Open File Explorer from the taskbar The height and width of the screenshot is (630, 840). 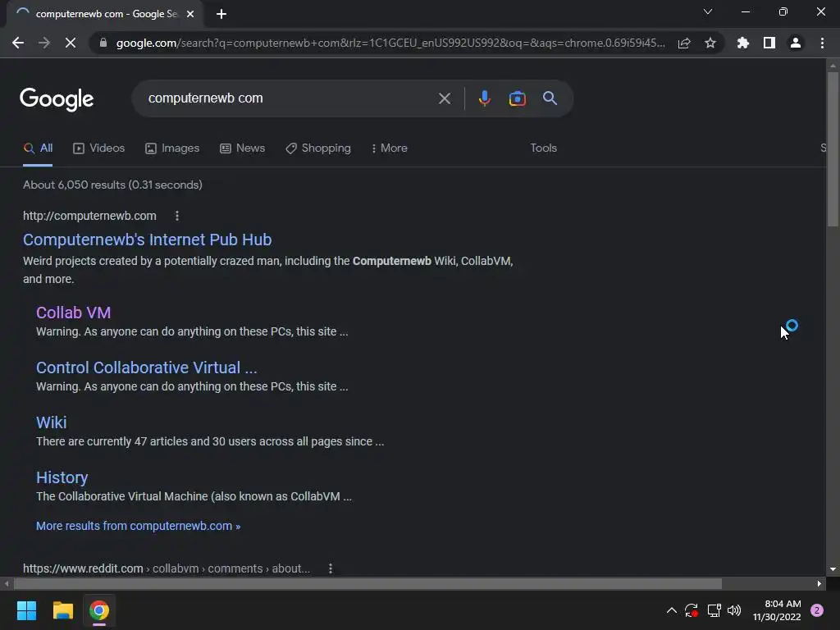tap(62, 610)
